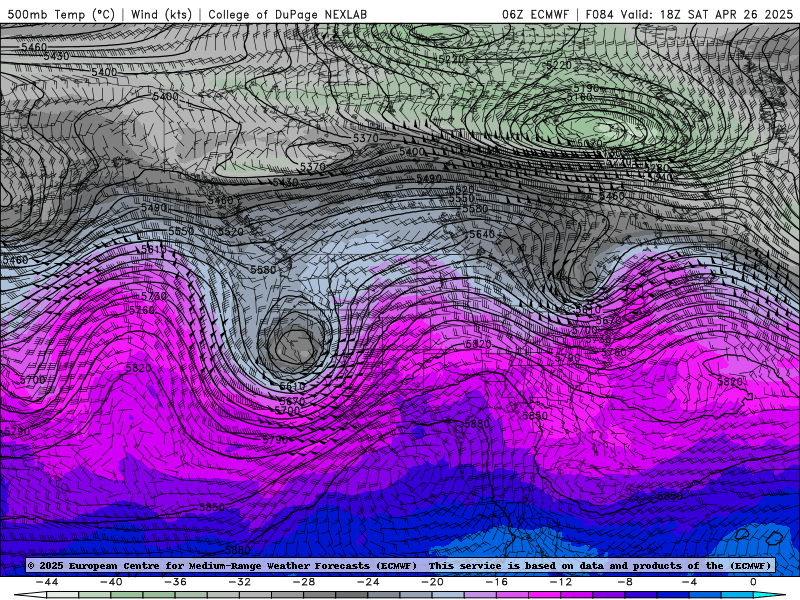800x600 pixels.
Task: Click the pale green swatch right of the -44 tick
Action: [x=63, y=595]
